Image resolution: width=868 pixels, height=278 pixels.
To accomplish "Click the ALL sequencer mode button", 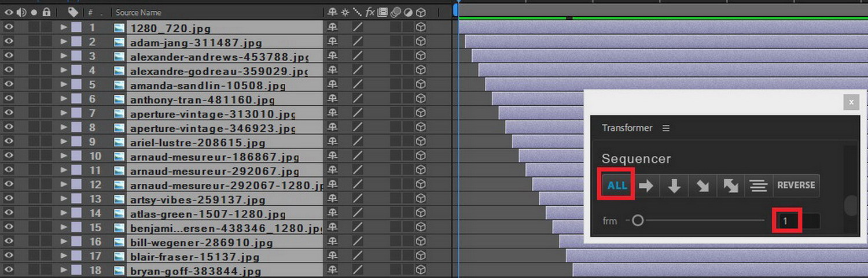I will (x=617, y=186).
